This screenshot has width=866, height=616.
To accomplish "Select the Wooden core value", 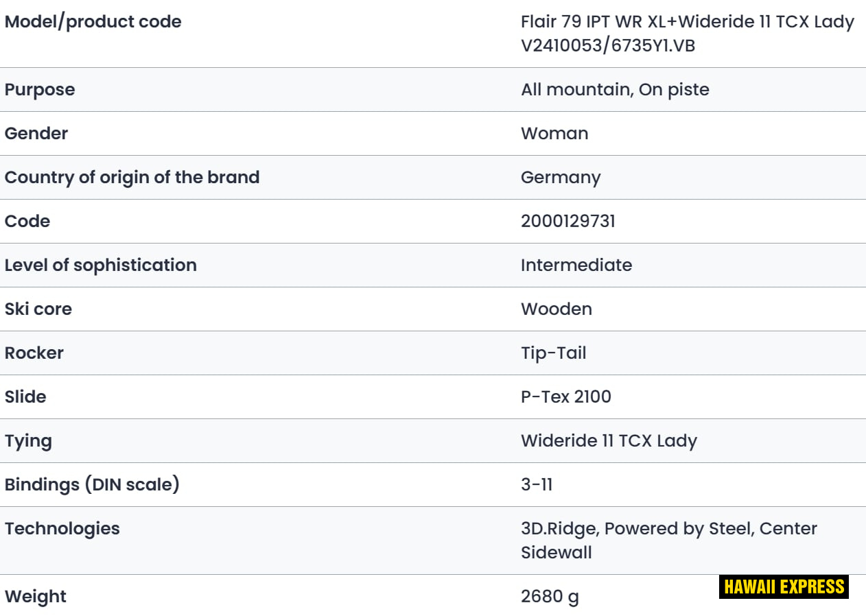I will click(x=557, y=309).
